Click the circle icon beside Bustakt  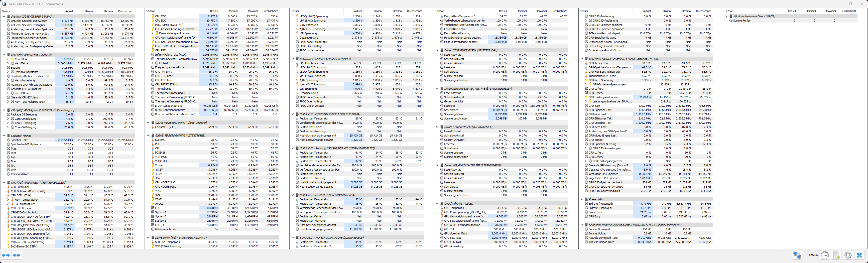[x=9, y=68]
